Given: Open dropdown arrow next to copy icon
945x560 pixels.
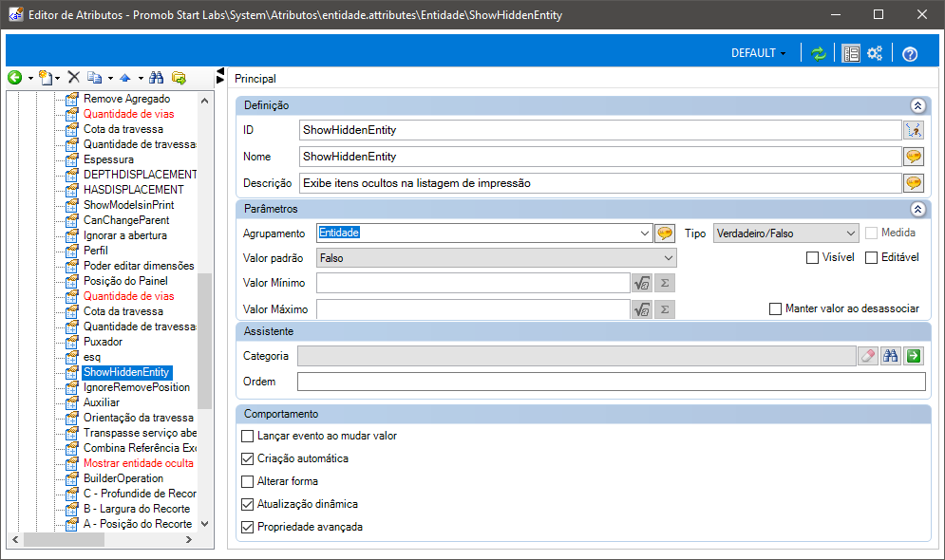Looking at the screenshot, I should click(x=110, y=78).
